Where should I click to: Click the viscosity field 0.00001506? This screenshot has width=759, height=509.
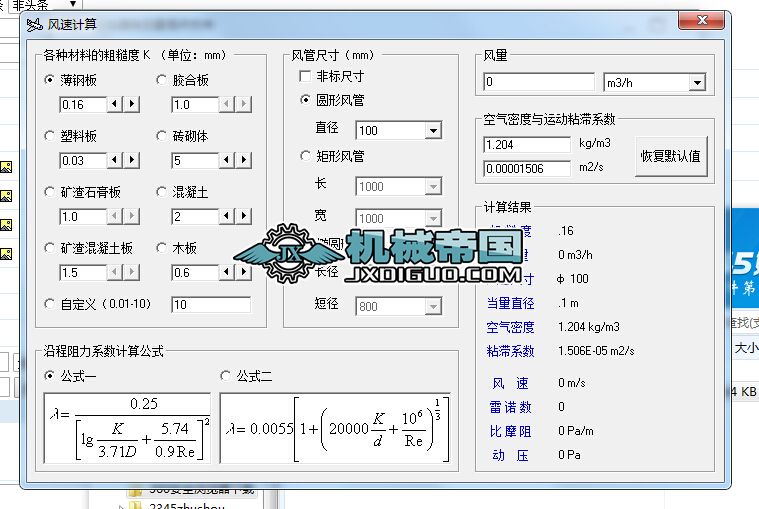(x=527, y=168)
